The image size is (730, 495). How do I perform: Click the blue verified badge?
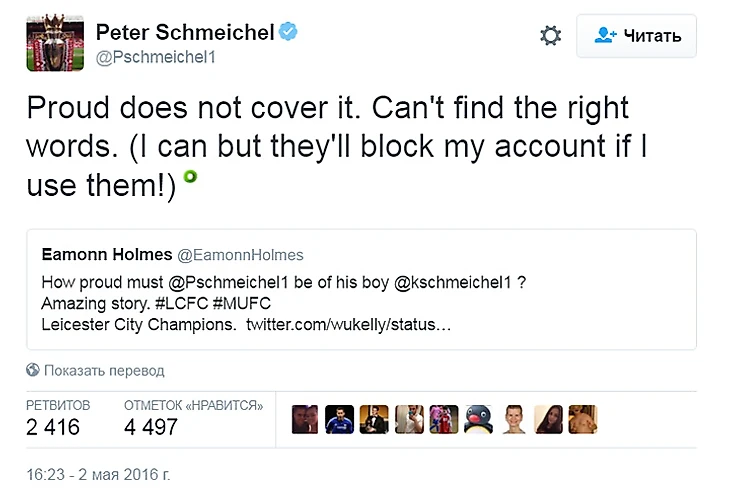coord(288,33)
